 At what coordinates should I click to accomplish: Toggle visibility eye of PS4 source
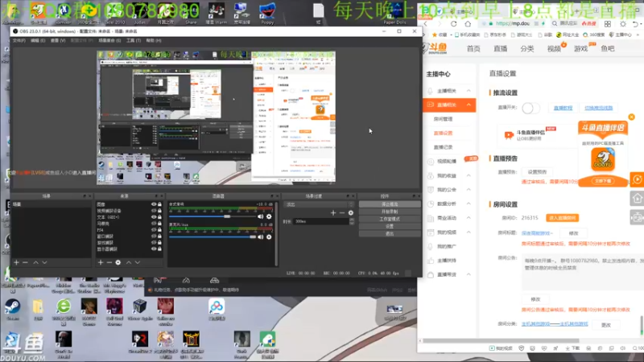click(154, 230)
